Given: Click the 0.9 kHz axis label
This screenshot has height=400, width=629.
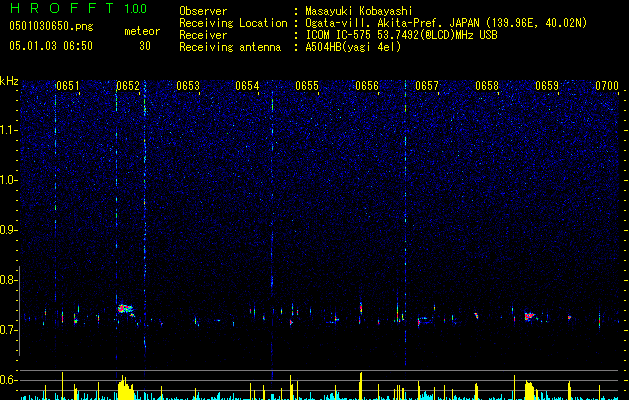Looking at the screenshot, I should [x=8, y=230].
